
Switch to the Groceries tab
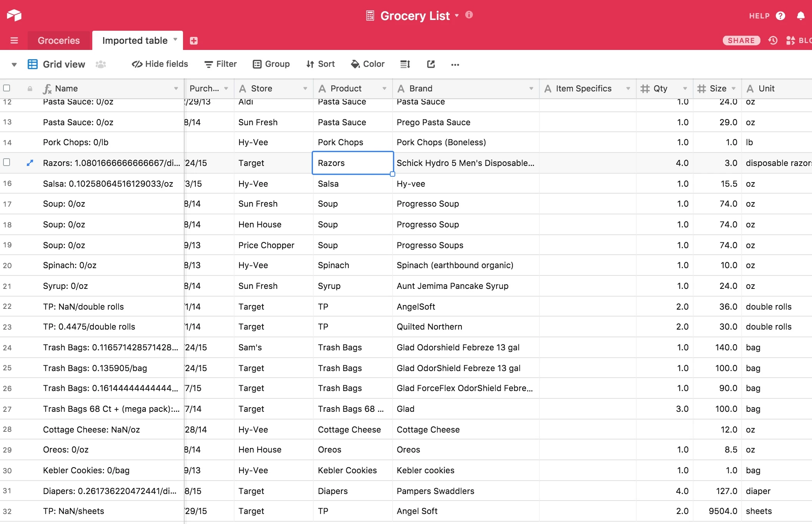click(59, 41)
